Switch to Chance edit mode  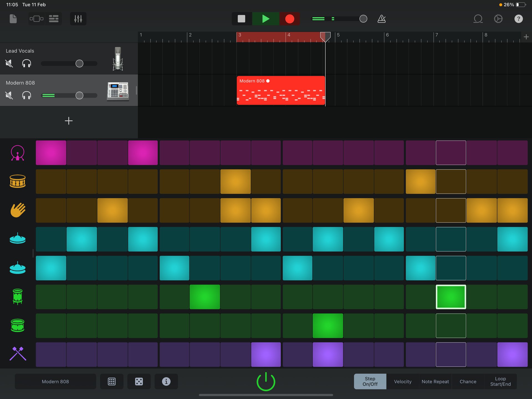pyautogui.click(x=468, y=382)
